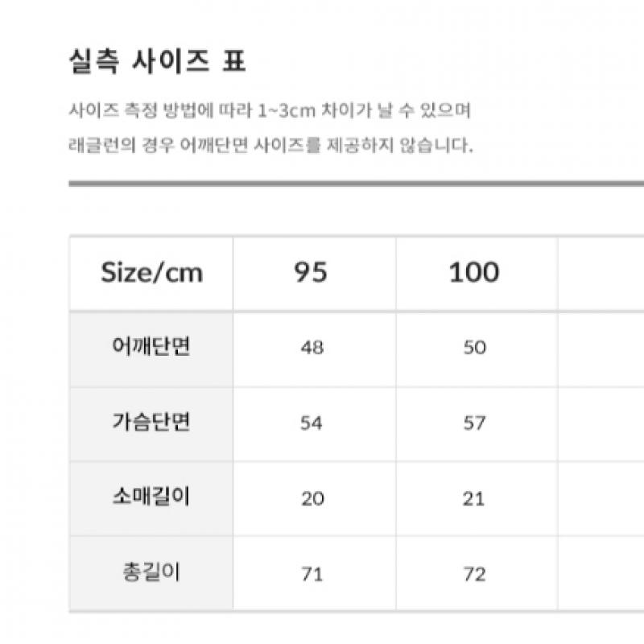Select the sleeve length value 20 cell
Screen dimensions: 644x644
click(312, 498)
